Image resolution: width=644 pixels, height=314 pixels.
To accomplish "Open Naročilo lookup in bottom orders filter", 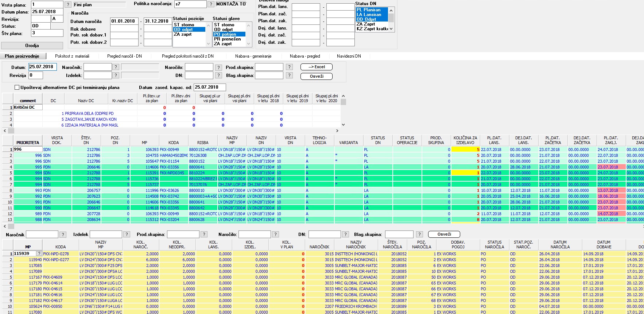I will [275, 234].
